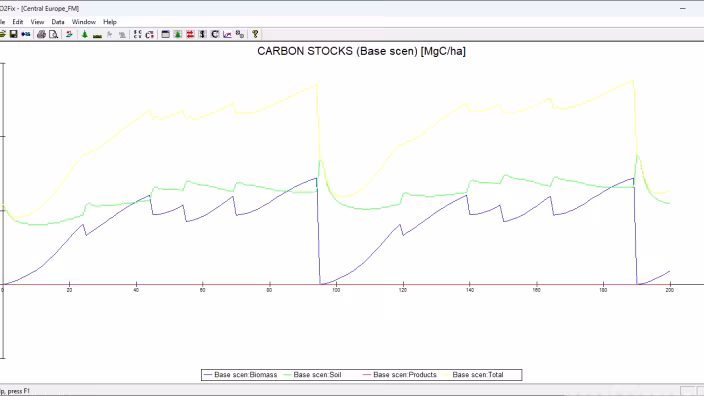This screenshot has height=396, width=704.
Task: Click the Save disk icon in toolbar
Action: point(13,34)
